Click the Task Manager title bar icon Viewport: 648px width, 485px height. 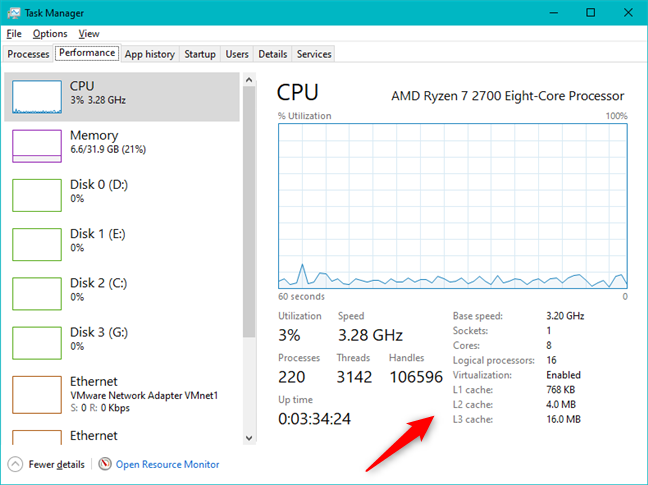(13, 13)
